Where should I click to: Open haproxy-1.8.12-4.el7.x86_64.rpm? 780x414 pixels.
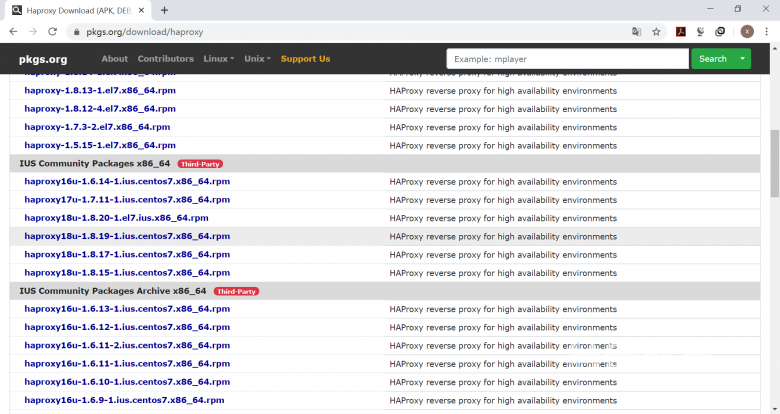pyautogui.click(x=100, y=108)
